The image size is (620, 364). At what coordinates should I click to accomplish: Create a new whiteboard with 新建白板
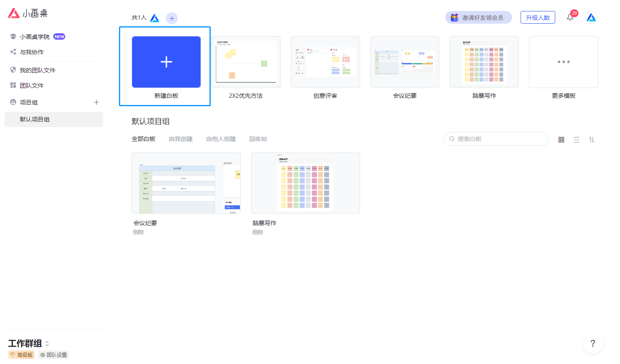pos(166,62)
